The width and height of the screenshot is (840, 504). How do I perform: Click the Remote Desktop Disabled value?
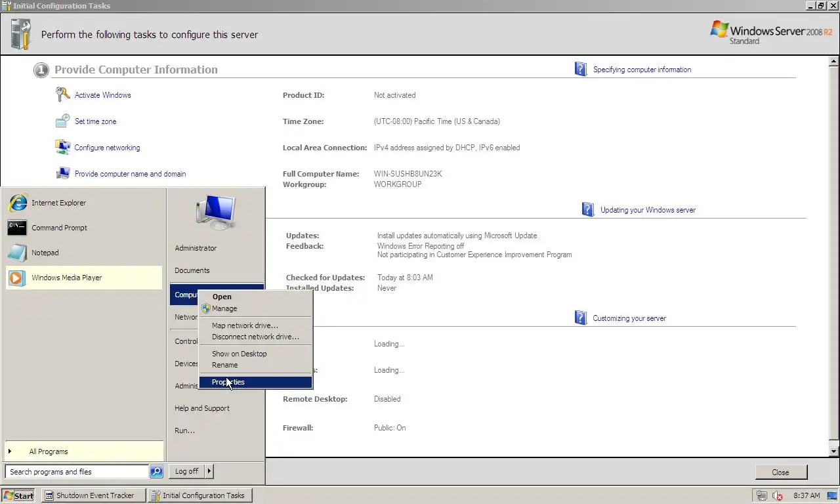[x=387, y=399]
